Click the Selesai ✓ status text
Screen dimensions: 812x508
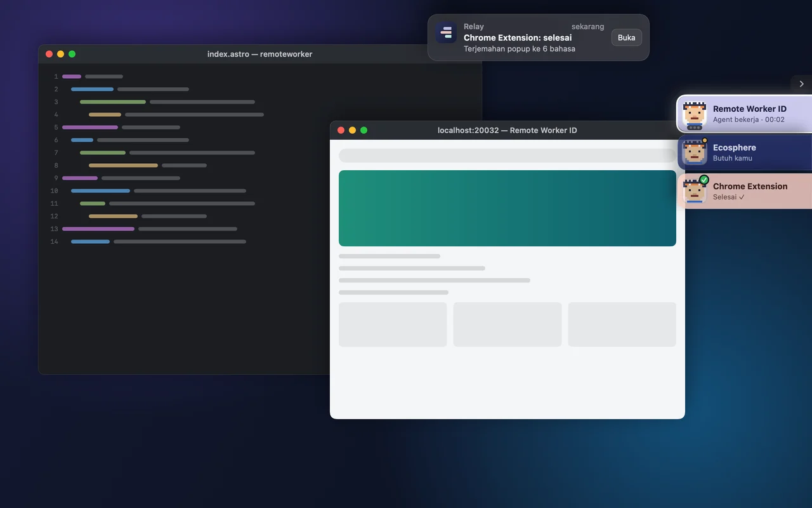pos(729,197)
